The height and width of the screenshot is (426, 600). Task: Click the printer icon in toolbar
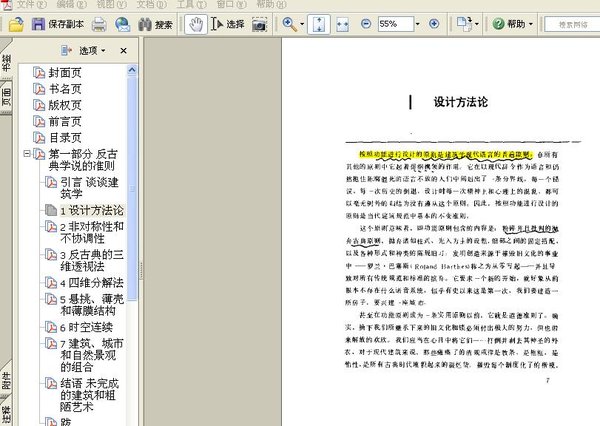(x=100, y=23)
